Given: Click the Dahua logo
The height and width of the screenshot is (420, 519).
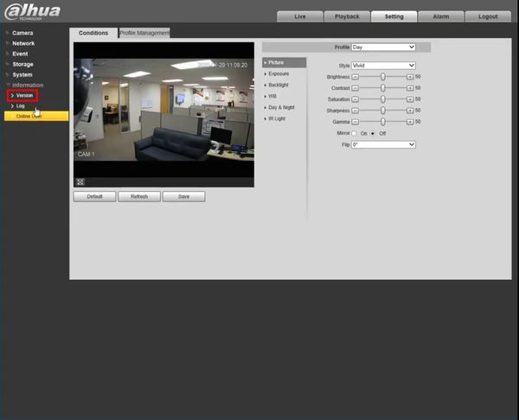Looking at the screenshot, I should coord(33,11).
